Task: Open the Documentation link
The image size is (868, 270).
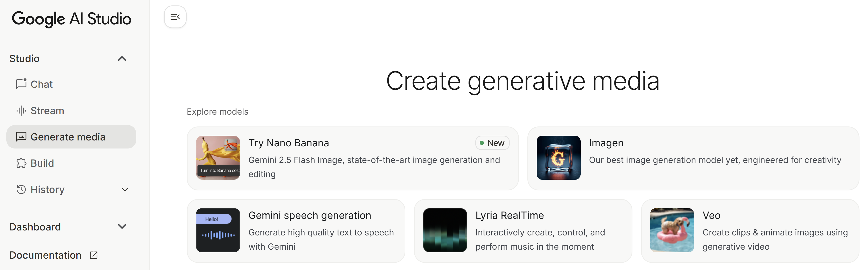Action: [x=45, y=255]
